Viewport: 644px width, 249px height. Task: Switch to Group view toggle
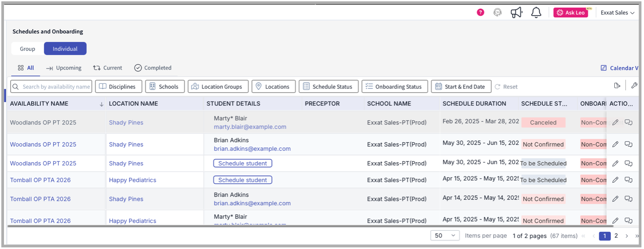[28, 49]
